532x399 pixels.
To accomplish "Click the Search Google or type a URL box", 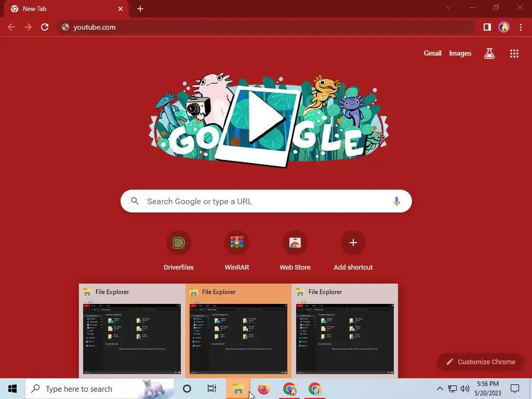I will [x=267, y=201].
